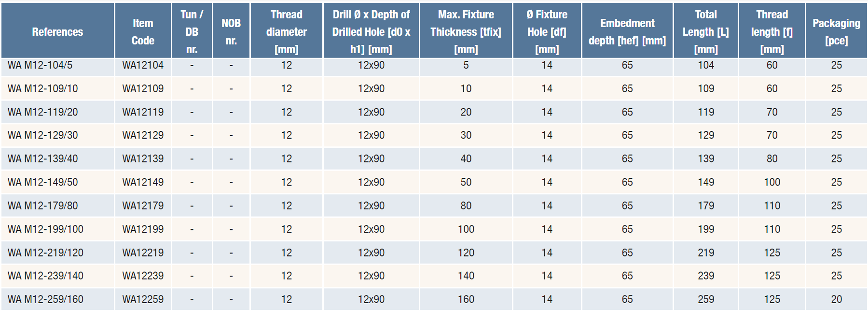Click the References column header
868x311 pixels.
[57, 32]
